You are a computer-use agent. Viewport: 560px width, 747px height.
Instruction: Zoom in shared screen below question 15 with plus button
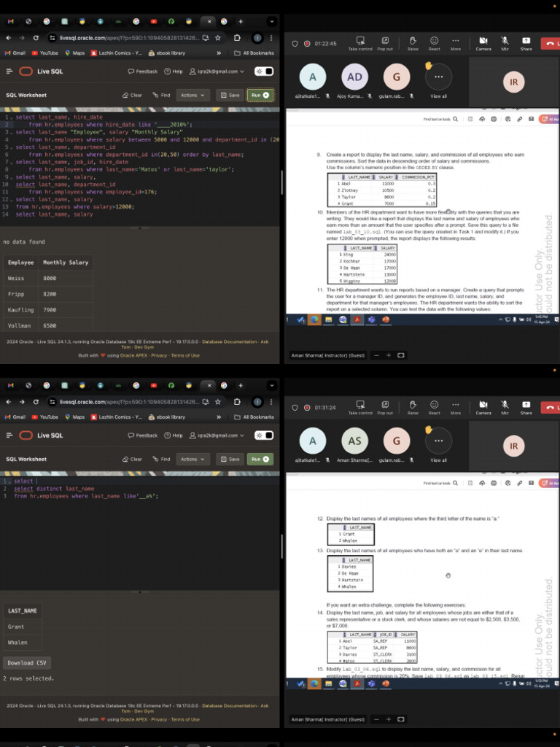pos(389,719)
